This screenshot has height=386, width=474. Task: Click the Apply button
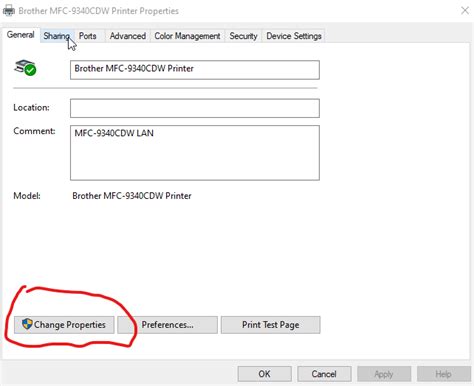pyautogui.click(x=384, y=374)
